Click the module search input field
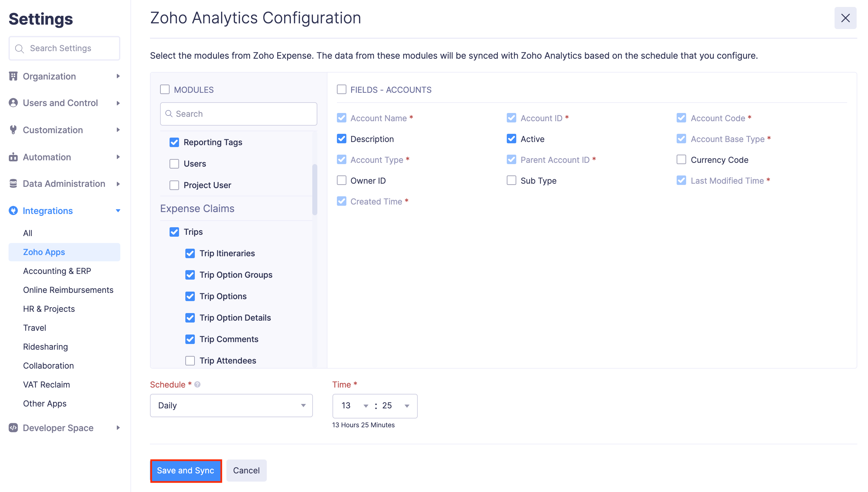The height and width of the screenshot is (492, 868). point(238,114)
